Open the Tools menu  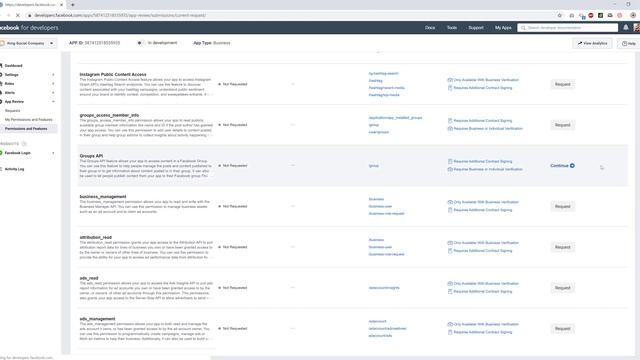click(451, 28)
